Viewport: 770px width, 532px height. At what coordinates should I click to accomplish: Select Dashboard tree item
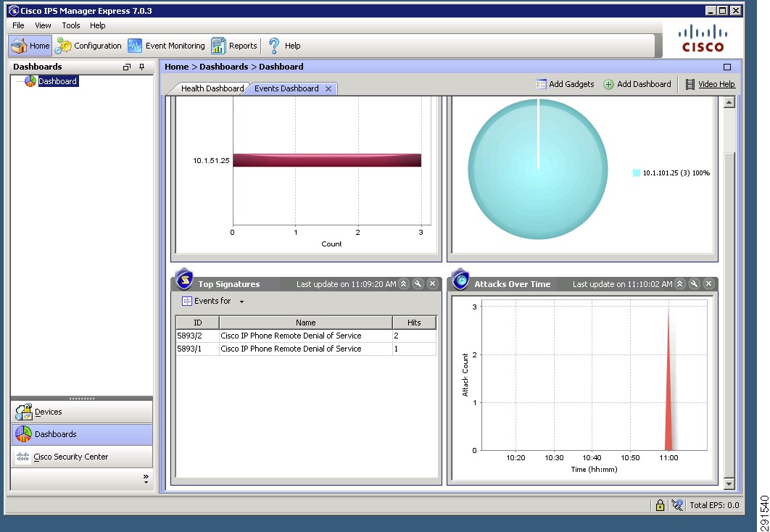click(x=57, y=81)
